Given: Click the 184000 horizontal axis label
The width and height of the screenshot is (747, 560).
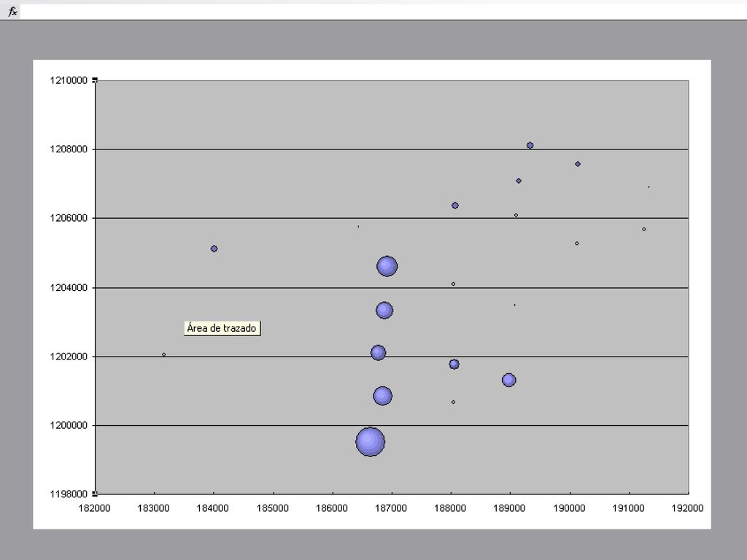Looking at the screenshot, I should (212, 508).
